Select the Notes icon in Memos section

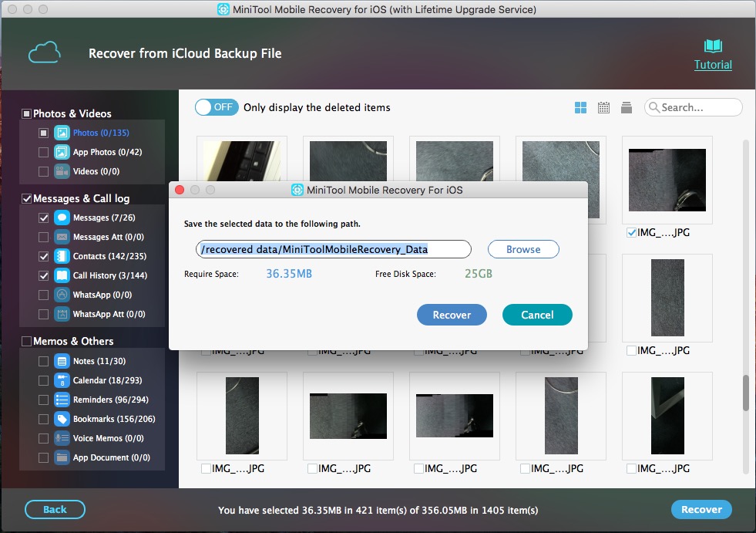[x=62, y=361]
